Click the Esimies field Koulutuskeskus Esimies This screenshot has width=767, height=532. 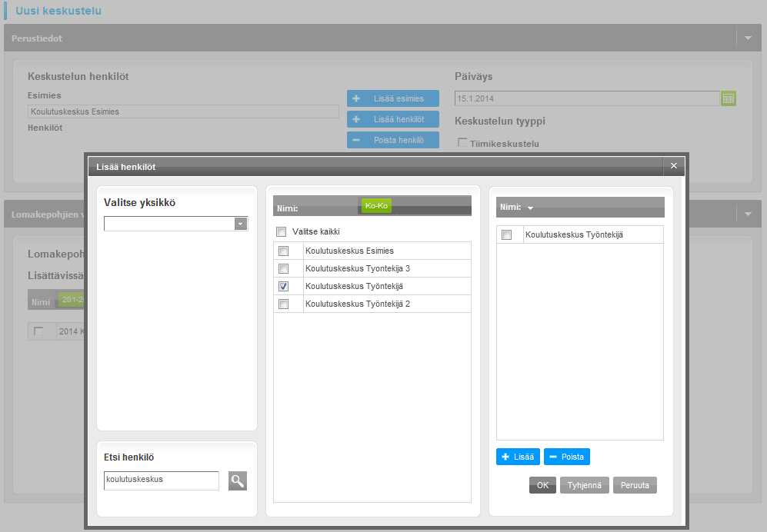183,111
